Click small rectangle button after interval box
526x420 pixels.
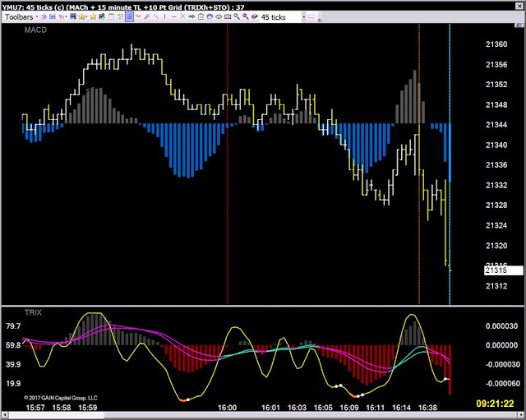[x=311, y=16]
